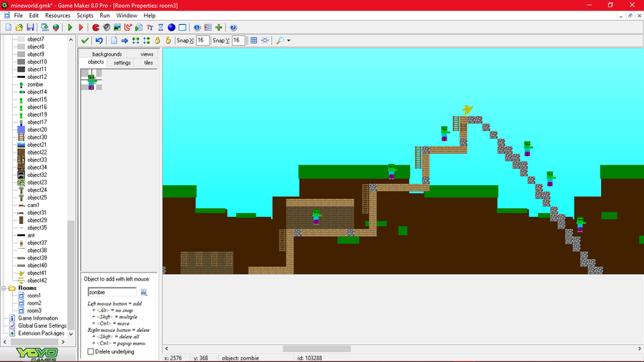Screen dimensions: 644x362
Task: Toggle the isometric grid
Action: 265,41
